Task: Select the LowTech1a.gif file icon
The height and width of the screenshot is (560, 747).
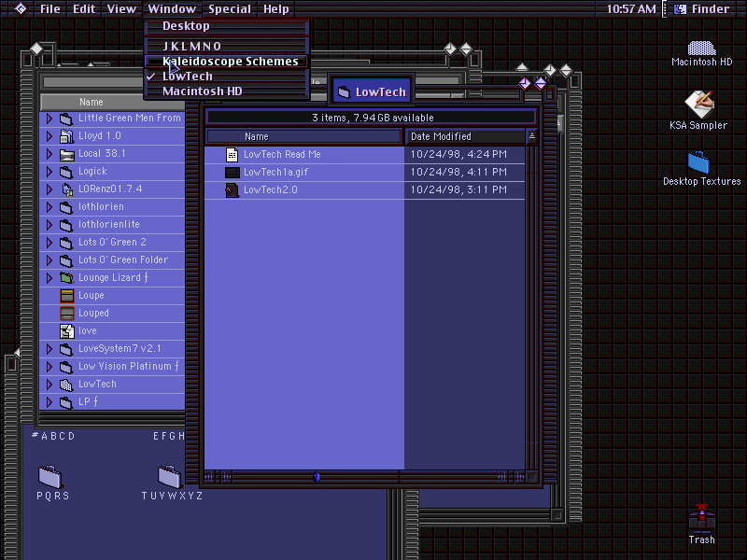Action: point(232,172)
